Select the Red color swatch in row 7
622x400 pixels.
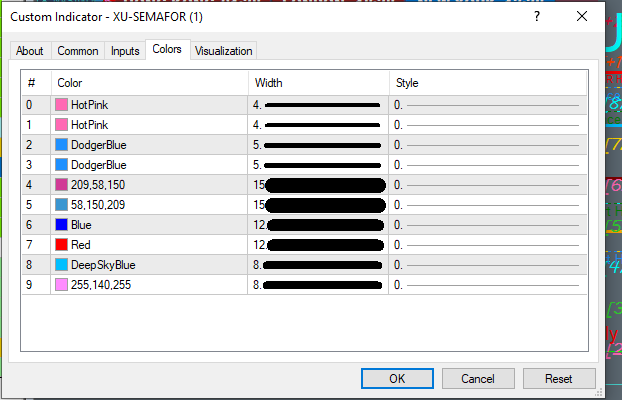click(62, 245)
